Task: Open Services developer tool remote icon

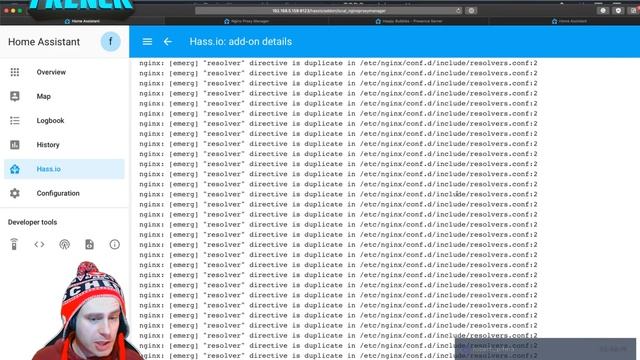Action: click(14, 244)
